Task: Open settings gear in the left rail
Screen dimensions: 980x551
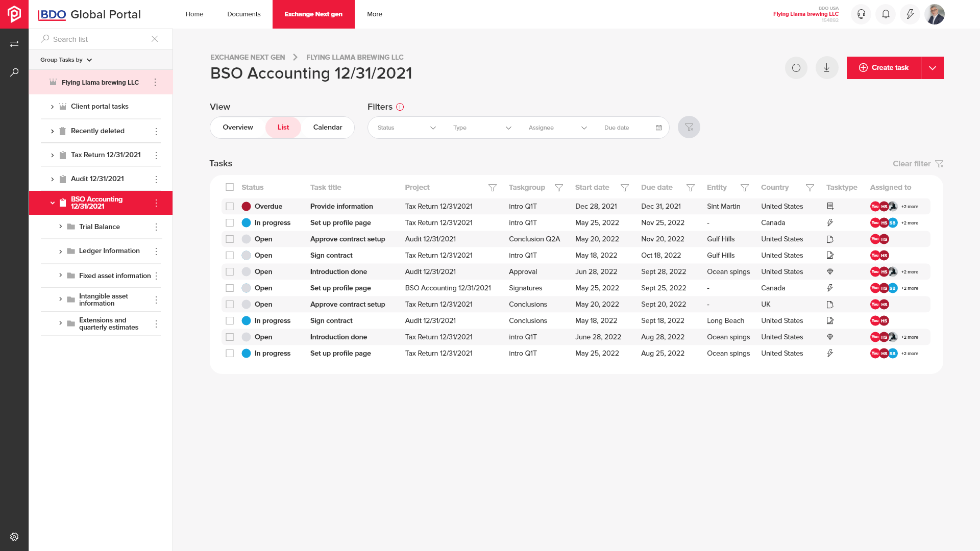Action: 14,537
